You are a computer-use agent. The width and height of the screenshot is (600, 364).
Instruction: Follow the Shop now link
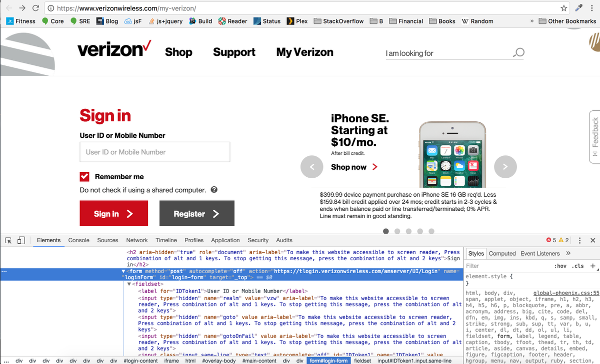pyautogui.click(x=354, y=167)
